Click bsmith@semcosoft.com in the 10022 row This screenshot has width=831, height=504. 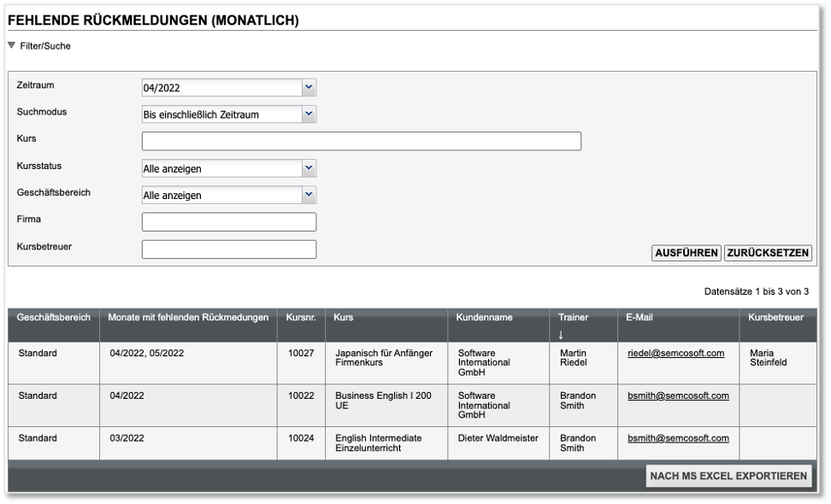677,396
